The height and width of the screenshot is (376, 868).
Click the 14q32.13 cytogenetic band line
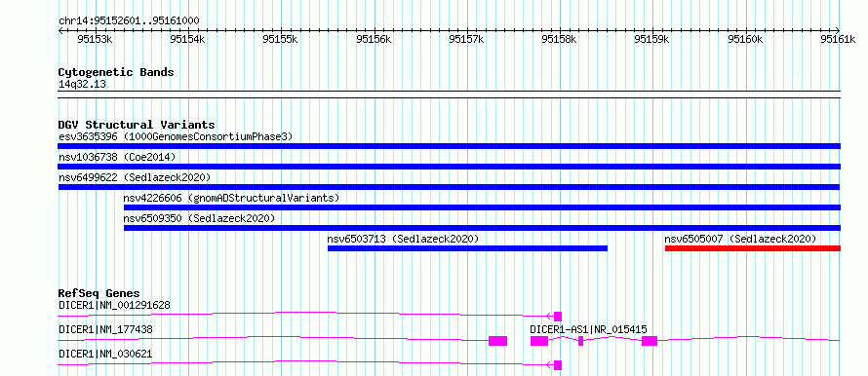449,94
